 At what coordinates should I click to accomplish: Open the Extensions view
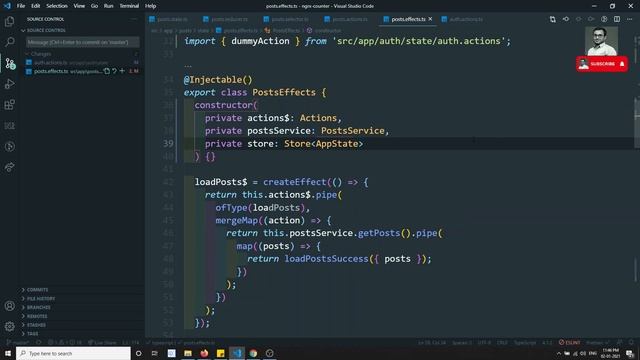[x=9, y=105]
